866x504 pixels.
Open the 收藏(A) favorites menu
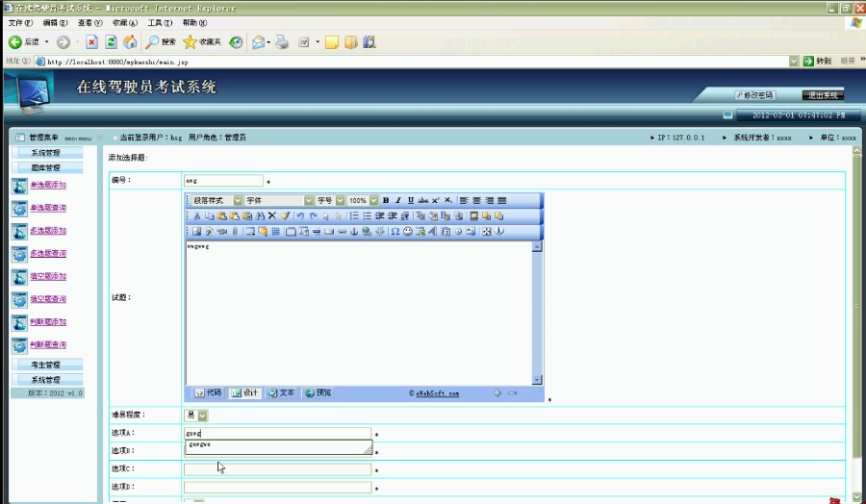click(125, 22)
